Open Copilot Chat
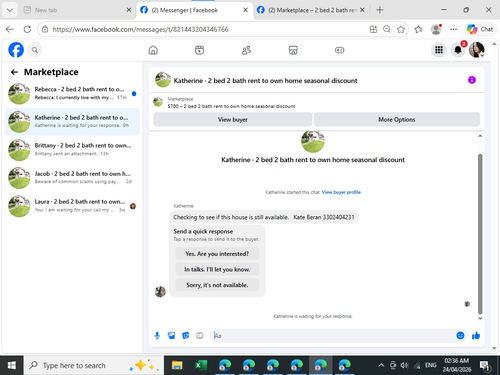 click(x=480, y=29)
